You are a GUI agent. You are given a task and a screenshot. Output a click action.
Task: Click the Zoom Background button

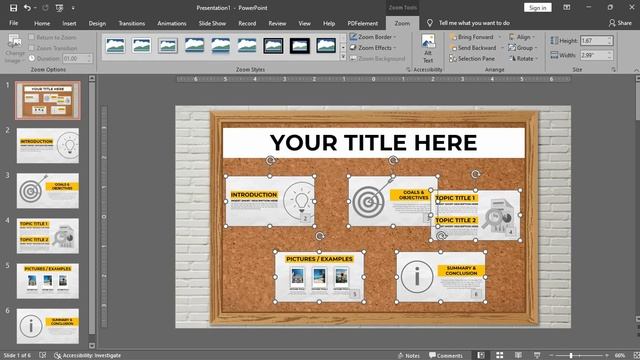tap(378, 59)
